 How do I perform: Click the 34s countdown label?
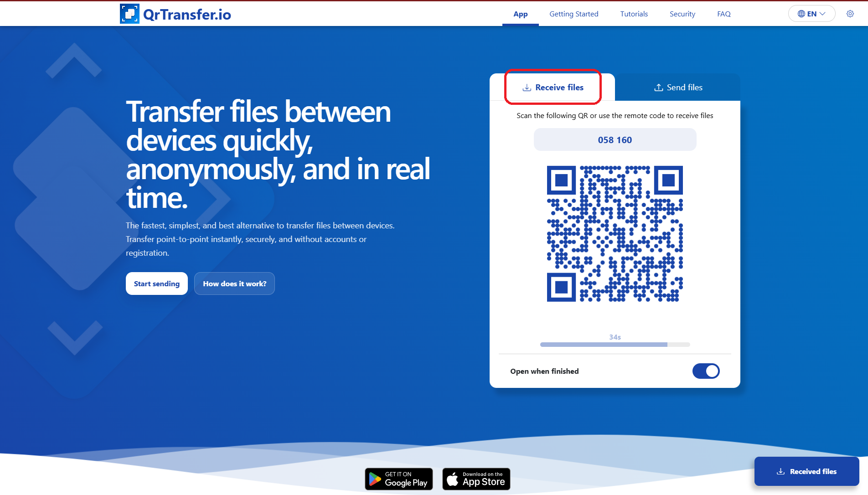click(615, 337)
